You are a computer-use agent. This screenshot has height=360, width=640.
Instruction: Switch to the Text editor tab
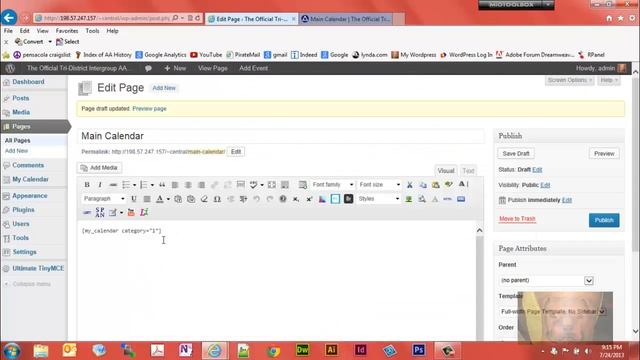pos(468,171)
